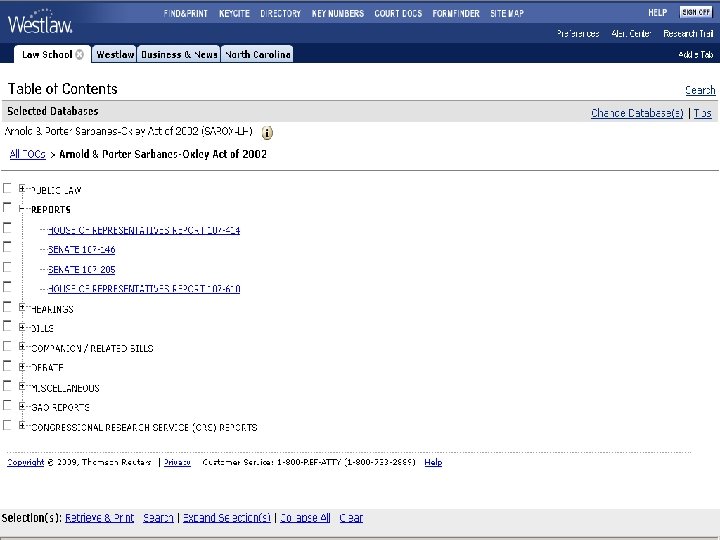720x540 pixels.
Task: Open the footer Help link
Action: (x=433, y=462)
